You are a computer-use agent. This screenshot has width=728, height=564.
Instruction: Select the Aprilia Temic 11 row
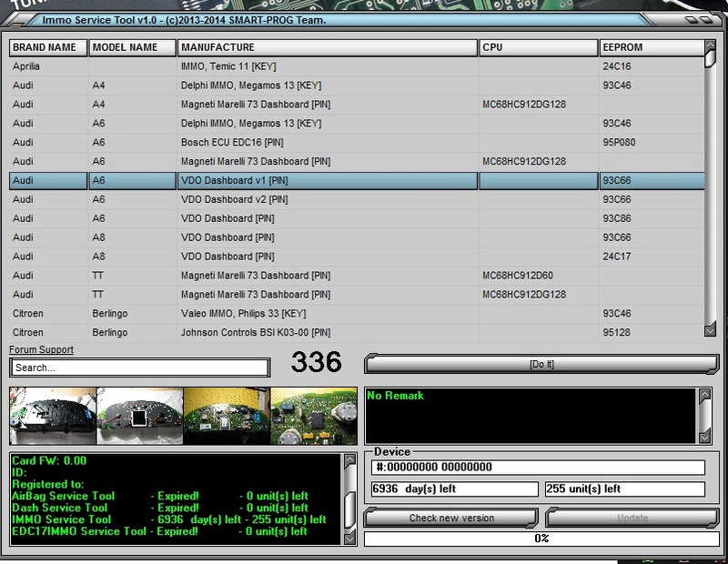click(357, 66)
